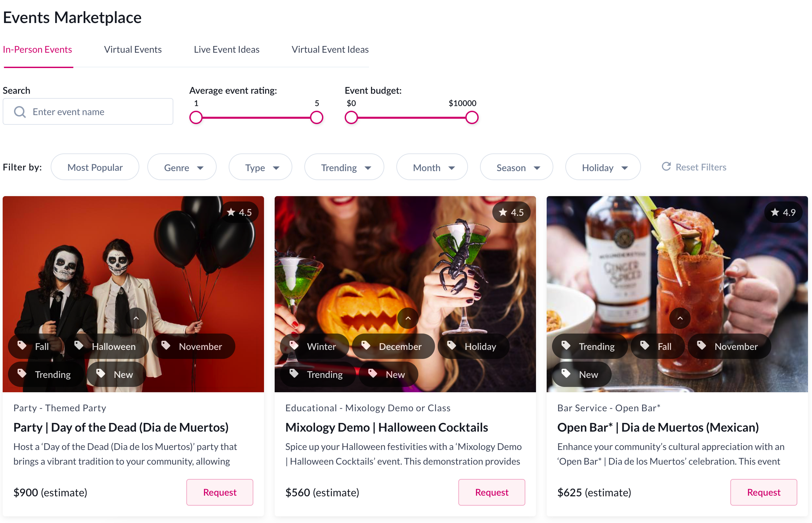Toggle the Most Popular filter

pos(95,167)
